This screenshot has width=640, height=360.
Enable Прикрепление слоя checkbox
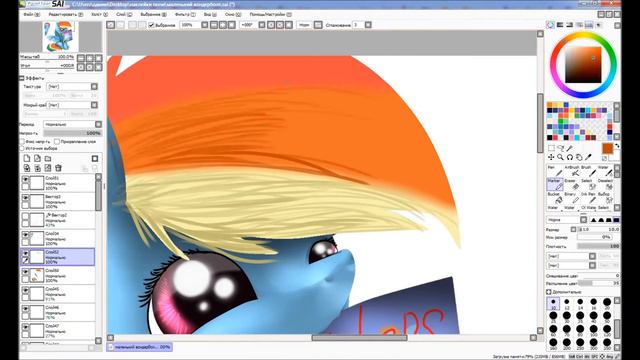pyautogui.click(x=57, y=141)
